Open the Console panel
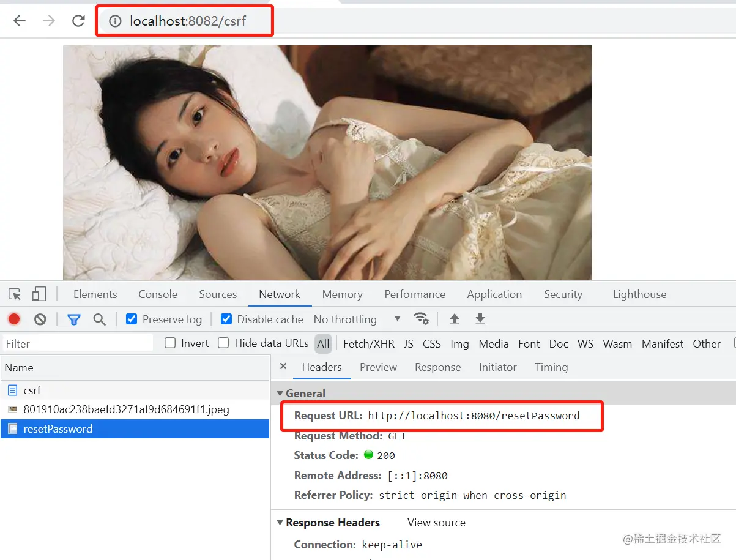 click(158, 294)
